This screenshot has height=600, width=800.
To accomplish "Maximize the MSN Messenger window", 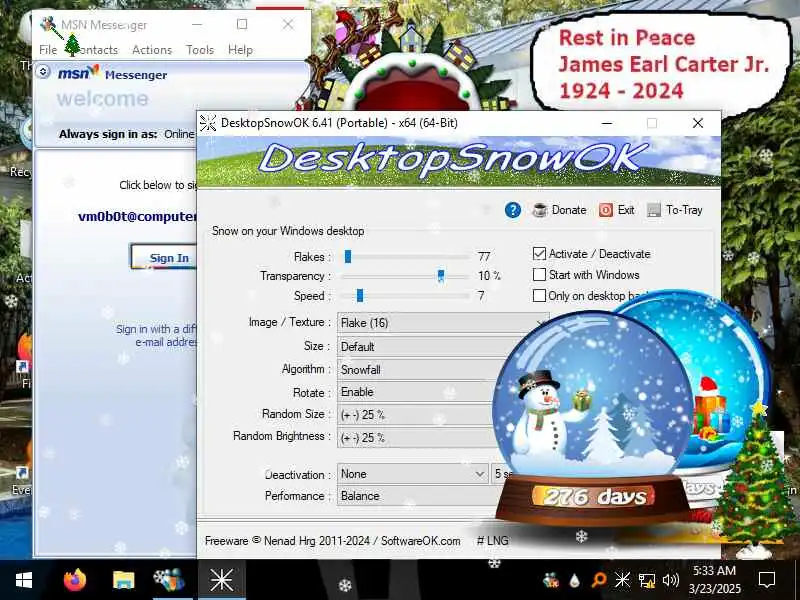I will click(x=242, y=24).
